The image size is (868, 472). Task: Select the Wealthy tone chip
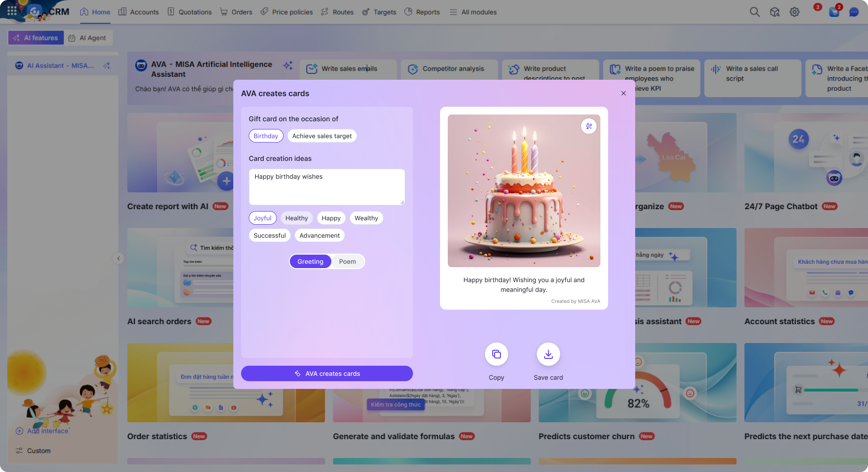point(366,218)
